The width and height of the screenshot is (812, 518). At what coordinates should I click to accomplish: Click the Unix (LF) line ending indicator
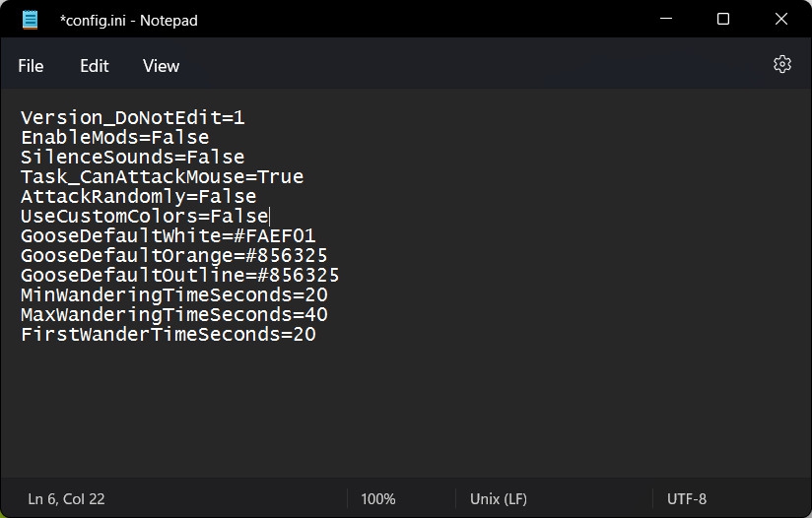(499, 499)
